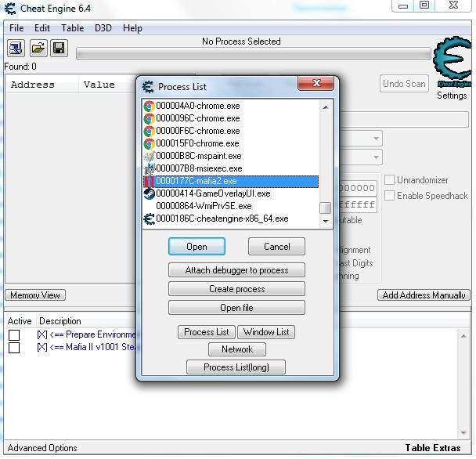Select 00000414-GameOverlayUI.exe row text
Screen dimensions: 476x459
(x=213, y=193)
